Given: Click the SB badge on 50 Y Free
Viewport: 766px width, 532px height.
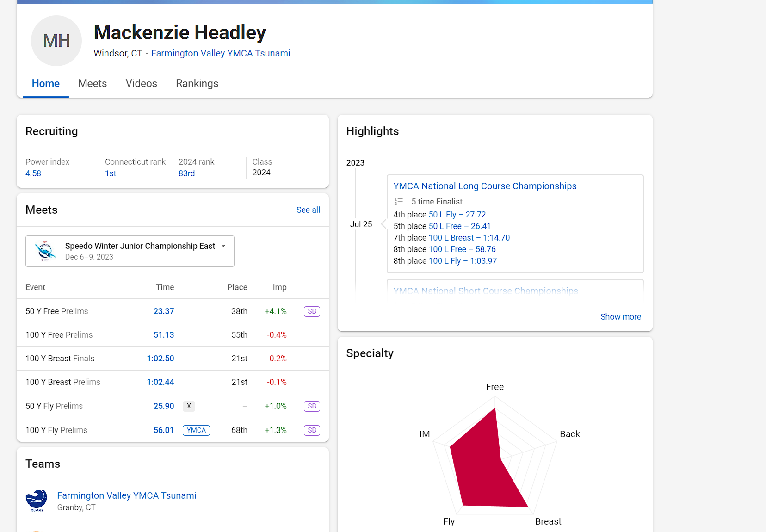Looking at the screenshot, I should [x=312, y=311].
